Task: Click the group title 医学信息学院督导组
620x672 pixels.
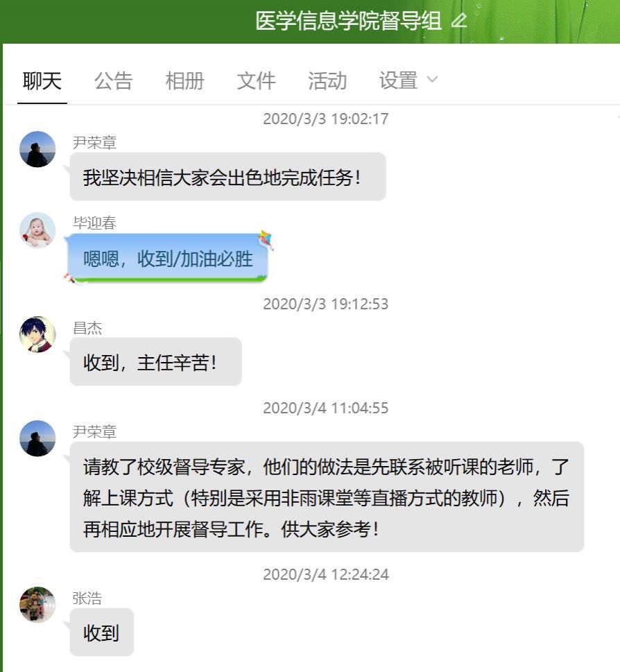Action: click(x=348, y=21)
